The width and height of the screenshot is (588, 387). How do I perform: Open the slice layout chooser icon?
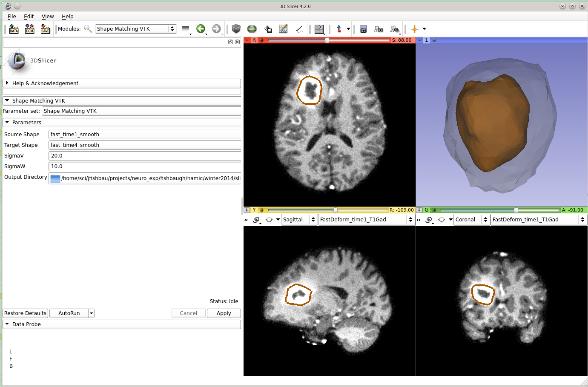click(x=319, y=29)
